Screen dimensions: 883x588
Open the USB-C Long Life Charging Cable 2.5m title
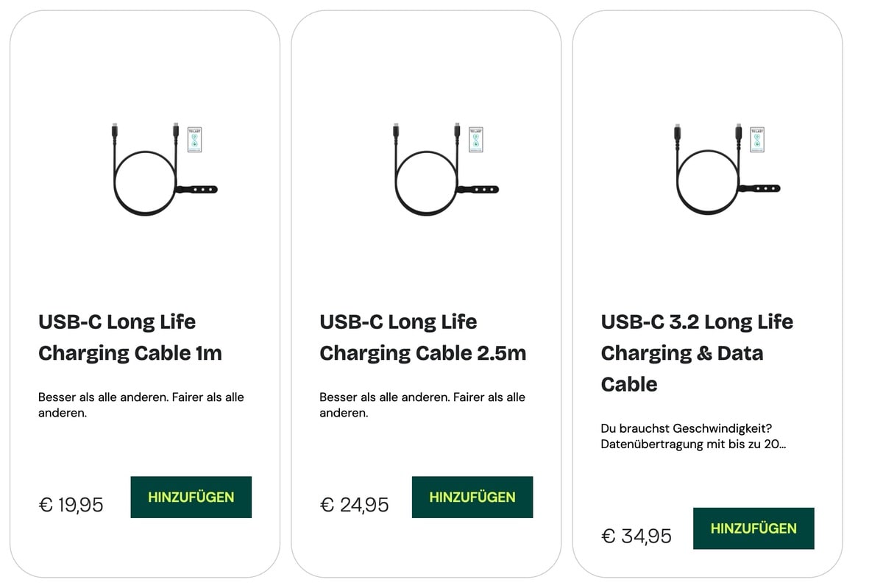pyautogui.click(x=422, y=337)
